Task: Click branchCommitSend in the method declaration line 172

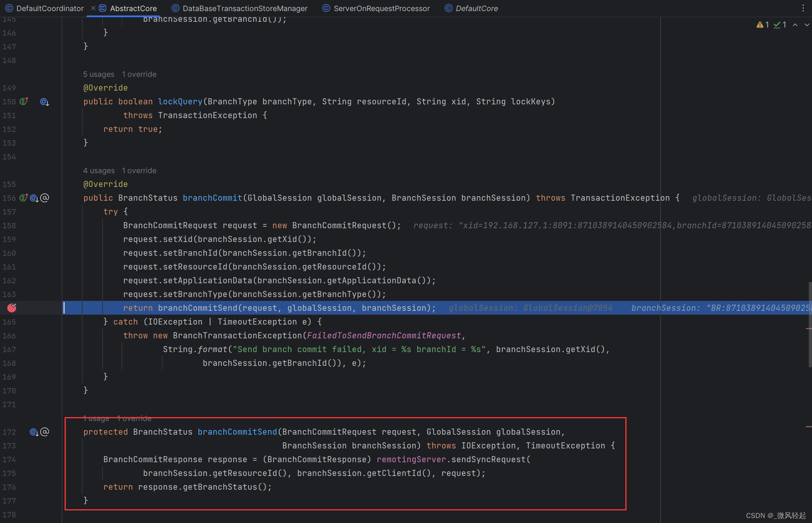Action: click(x=237, y=432)
